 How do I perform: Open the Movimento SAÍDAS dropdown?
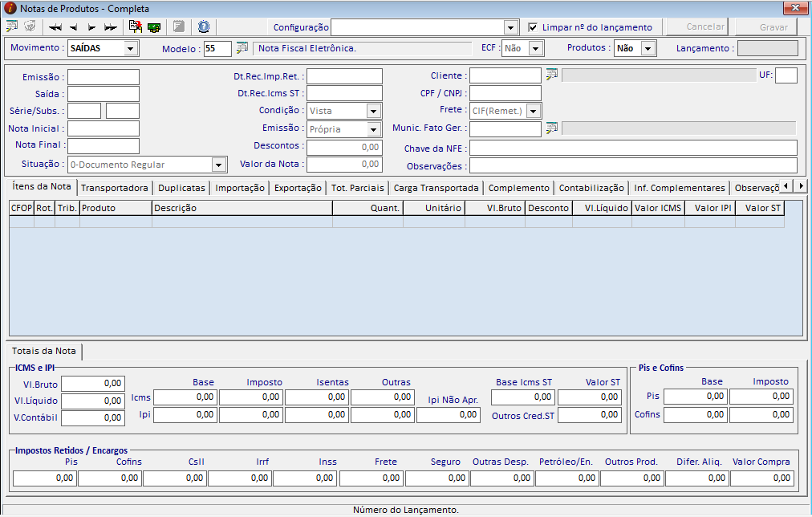[x=131, y=48]
